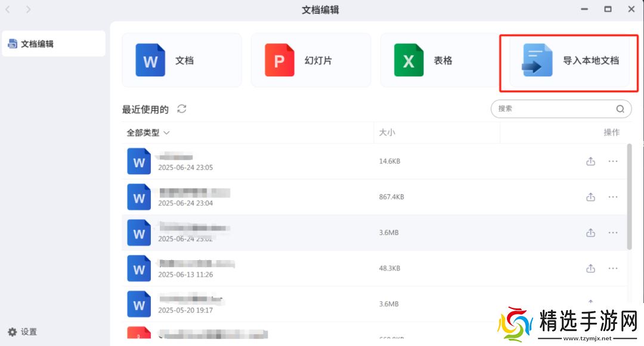Share the 14.6KB document
The image size is (644, 346).
590,161
